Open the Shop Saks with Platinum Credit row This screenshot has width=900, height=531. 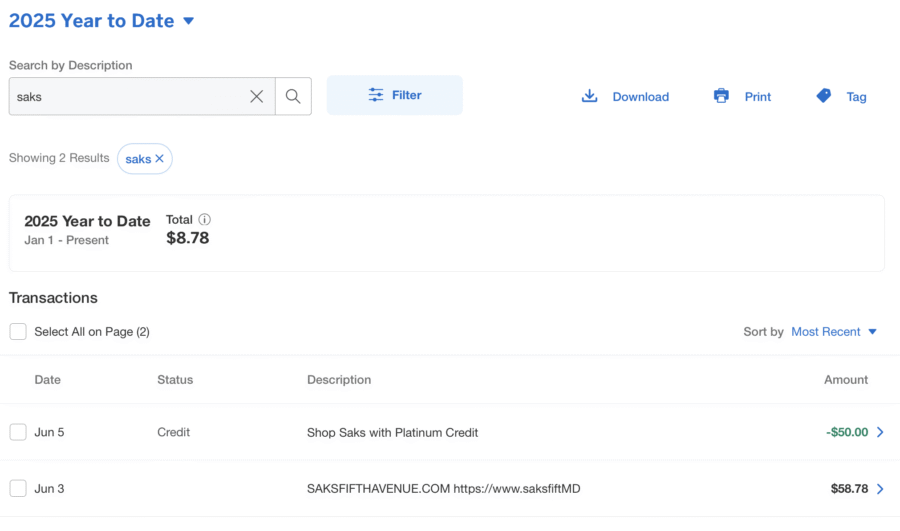[x=392, y=433]
